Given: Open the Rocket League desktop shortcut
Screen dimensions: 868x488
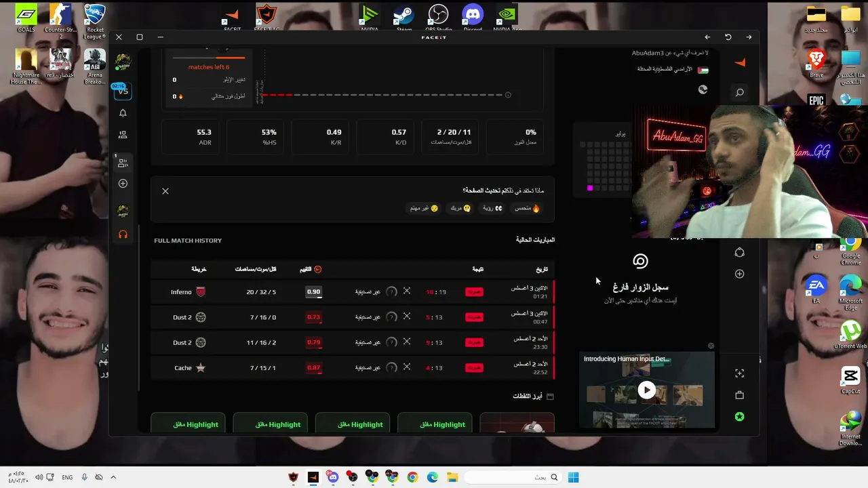Looking at the screenshot, I should (x=95, y=21).
